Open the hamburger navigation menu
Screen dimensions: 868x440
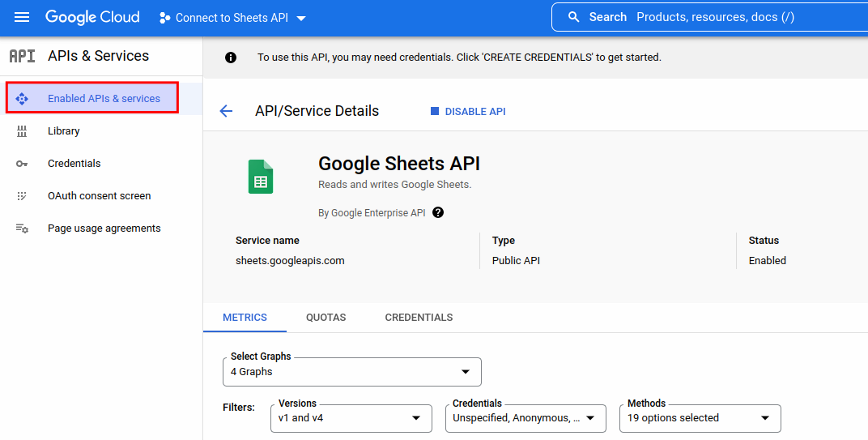[x=22, y=17]
